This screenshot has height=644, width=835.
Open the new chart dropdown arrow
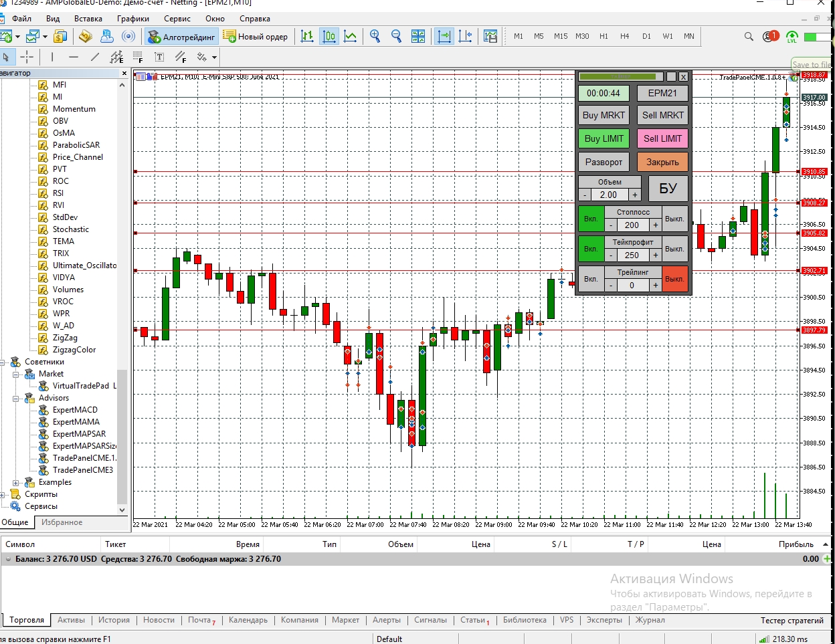pyautogui.click(x=17, y=36)
